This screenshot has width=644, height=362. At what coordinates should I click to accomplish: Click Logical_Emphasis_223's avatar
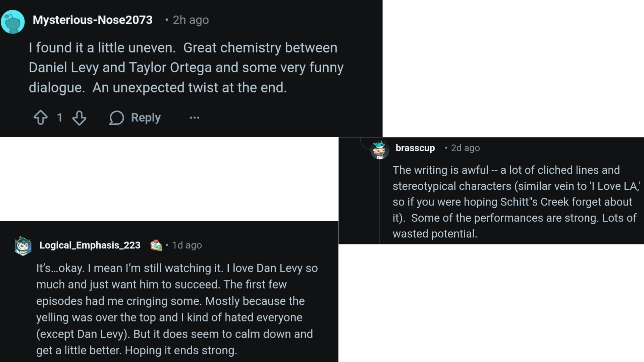tap(23, 246)
